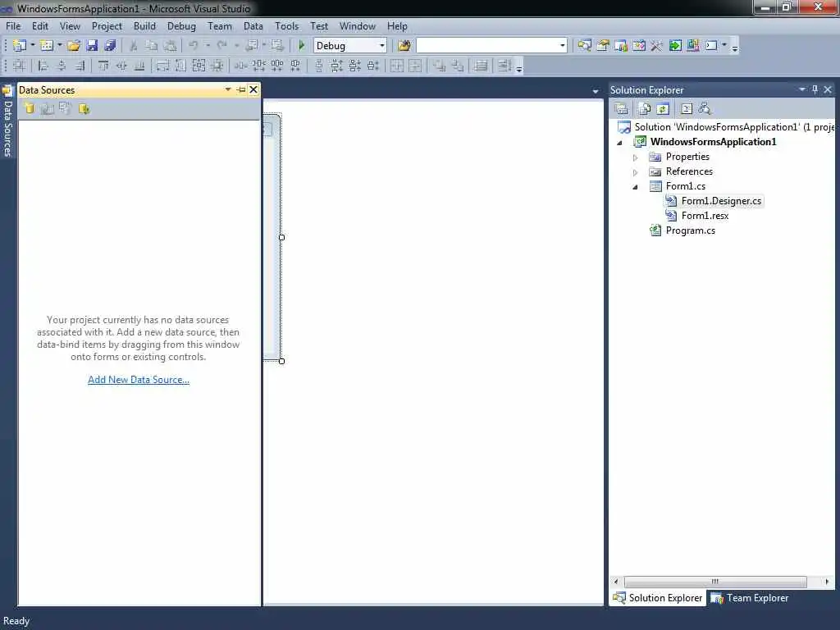Image resolution: width=840 pixels, height=630 pixels.
Task: Click the Save All icon
Action: [111, 46]
